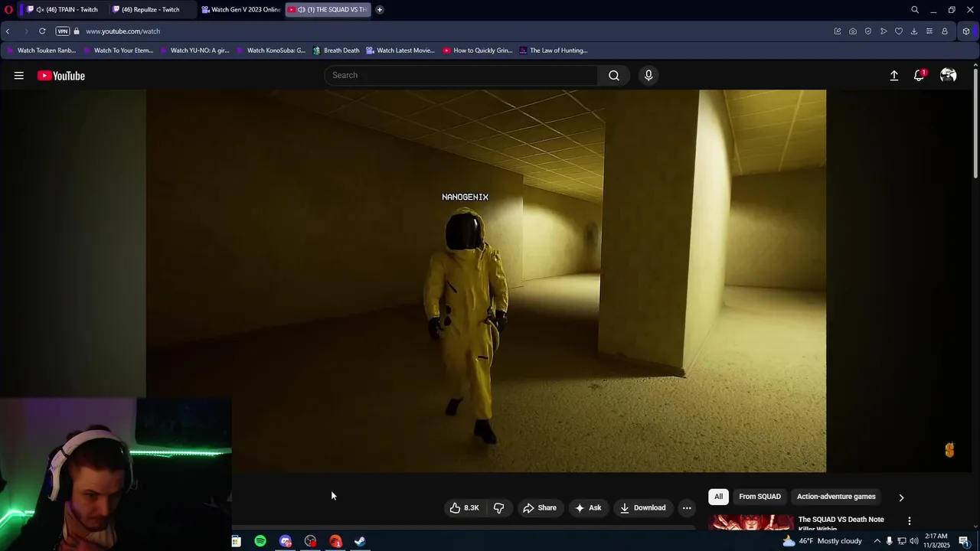Image resolution: width=980 pixels, height=551 pixels.
Task: Open a new browser tab with plus
Action: point(379,9)
